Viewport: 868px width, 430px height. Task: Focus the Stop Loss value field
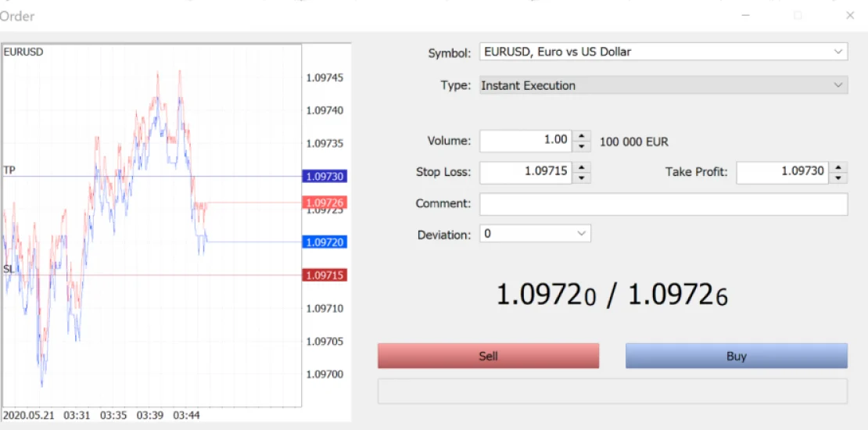tap(525, 172)
